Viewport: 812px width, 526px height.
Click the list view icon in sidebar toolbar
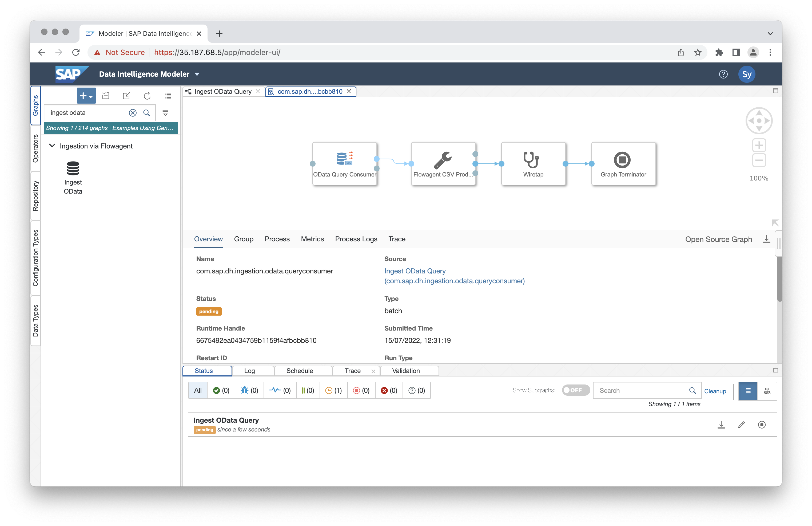168,96
